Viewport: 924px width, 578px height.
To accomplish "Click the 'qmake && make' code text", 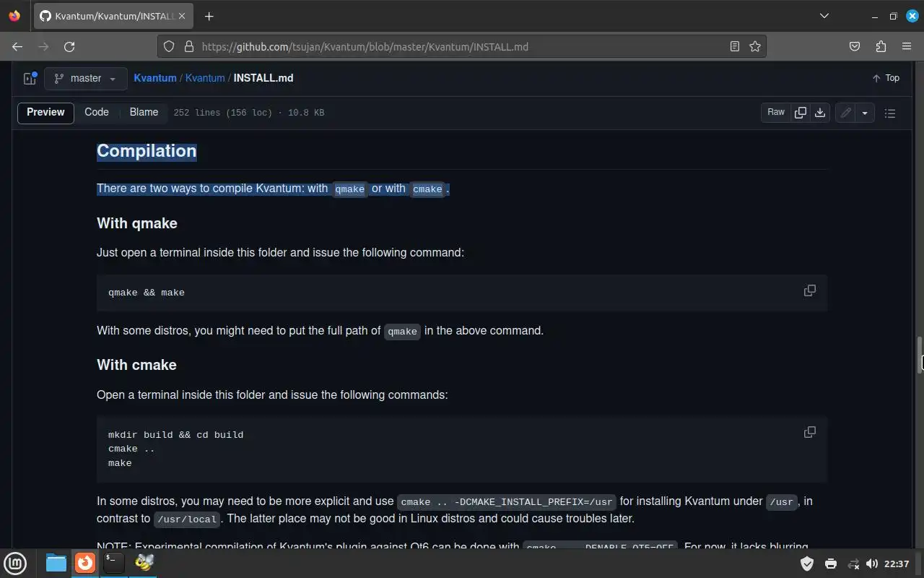I will coord(147,293).
